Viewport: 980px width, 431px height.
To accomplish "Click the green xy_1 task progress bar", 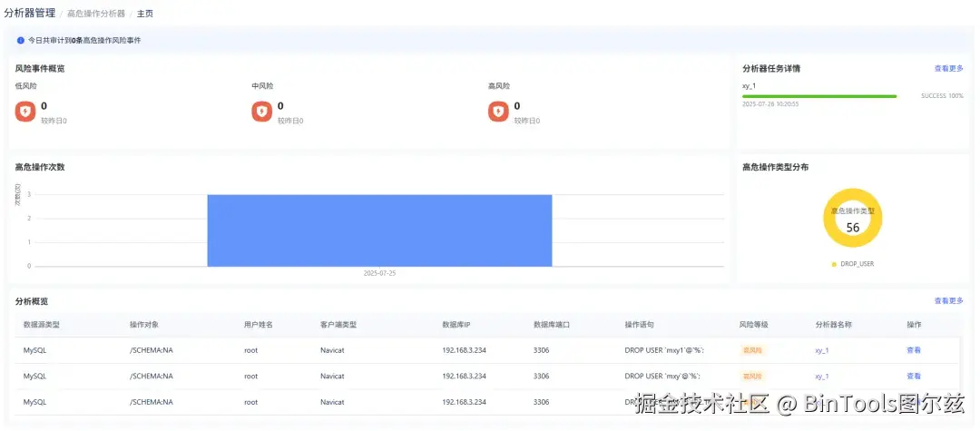I will [x=818, y=96].
